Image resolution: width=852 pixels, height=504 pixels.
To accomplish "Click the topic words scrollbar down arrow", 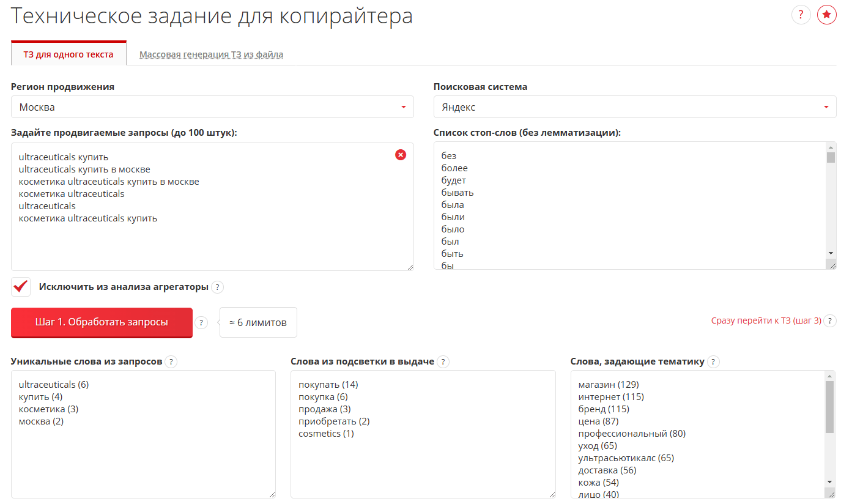I will 830,482.
